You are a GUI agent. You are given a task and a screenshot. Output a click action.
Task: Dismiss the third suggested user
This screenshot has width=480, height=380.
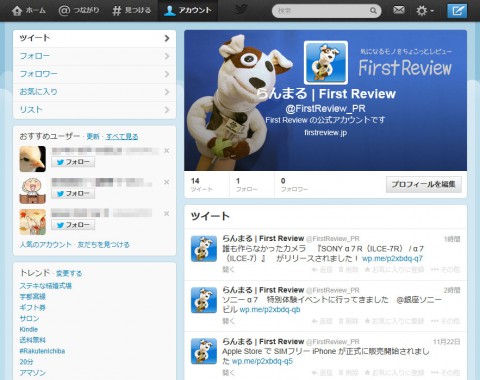[167, 214]
